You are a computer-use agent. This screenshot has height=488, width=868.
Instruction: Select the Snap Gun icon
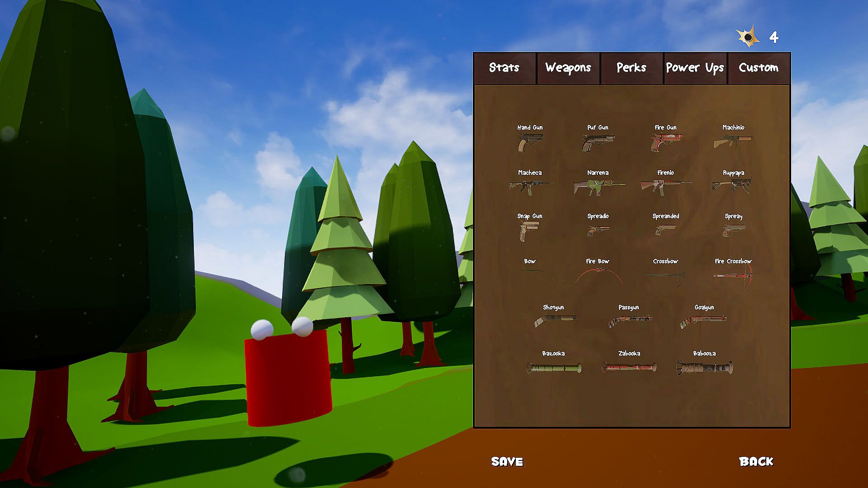tap(529, 230)
